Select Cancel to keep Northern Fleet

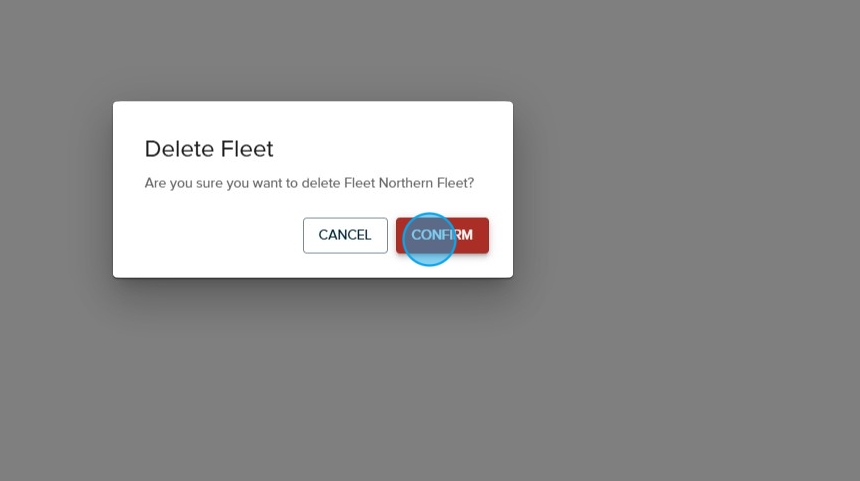345,235
